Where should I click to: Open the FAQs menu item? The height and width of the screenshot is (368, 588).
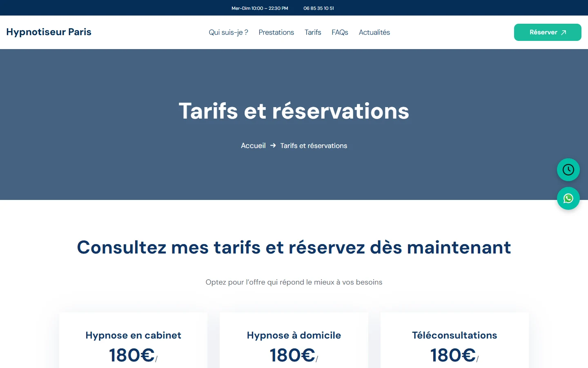[x=340, y=32]
